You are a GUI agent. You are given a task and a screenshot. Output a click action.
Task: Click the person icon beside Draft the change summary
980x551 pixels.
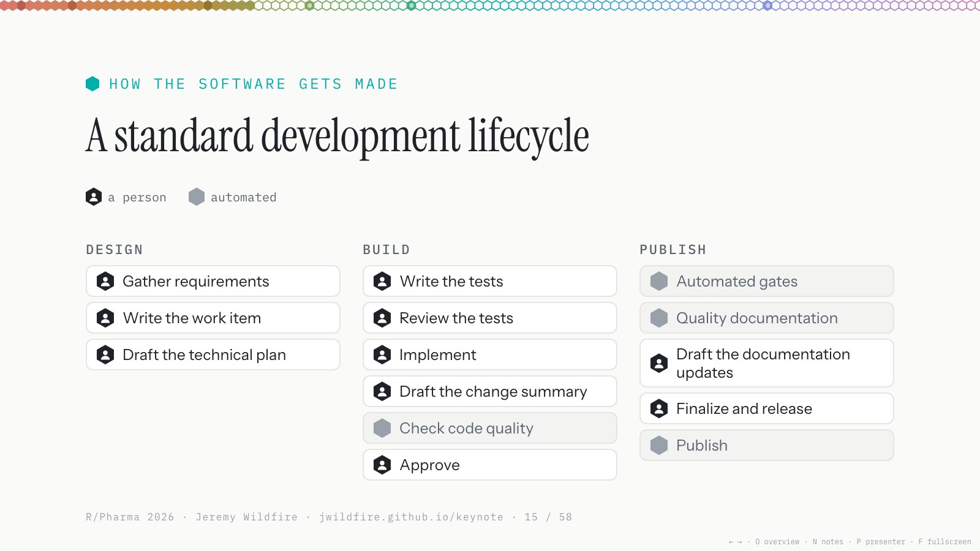point(382,392)
